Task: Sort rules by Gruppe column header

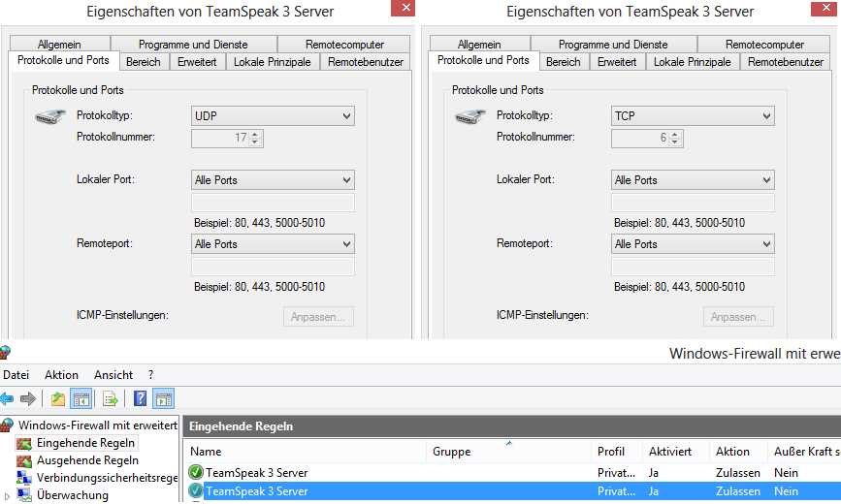Action: coord(508,452)
